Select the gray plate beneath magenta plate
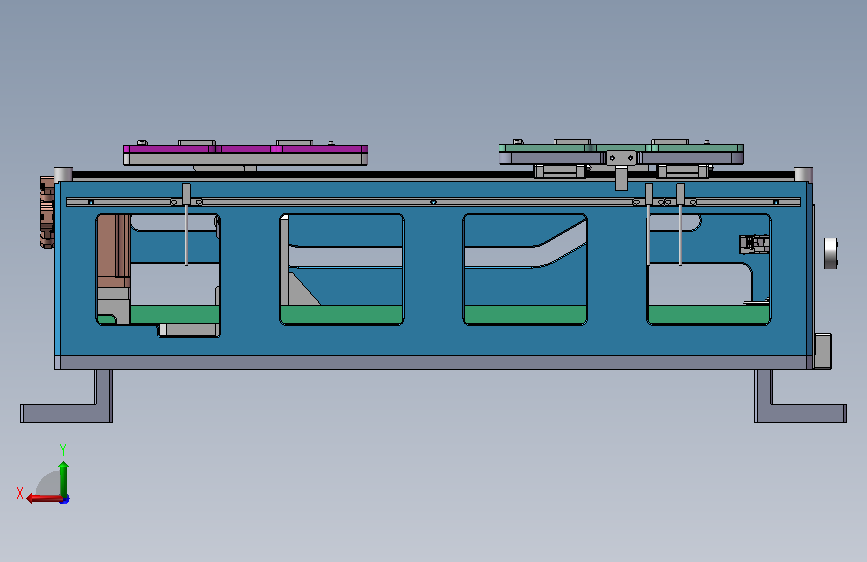This screenshot has width=867, height=562. (x=245, y=159)
